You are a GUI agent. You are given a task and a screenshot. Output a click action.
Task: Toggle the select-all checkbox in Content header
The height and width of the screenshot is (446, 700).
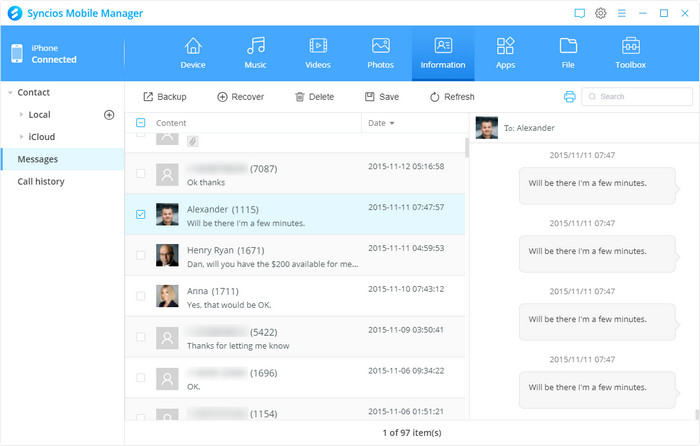pyautogui.click(x=141, y=123)
